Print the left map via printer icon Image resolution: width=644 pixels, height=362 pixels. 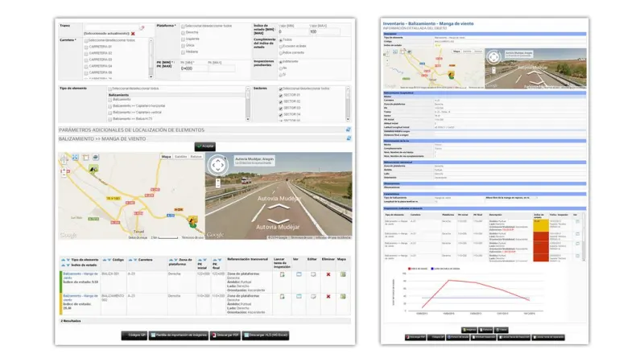(x=95, y=157)
